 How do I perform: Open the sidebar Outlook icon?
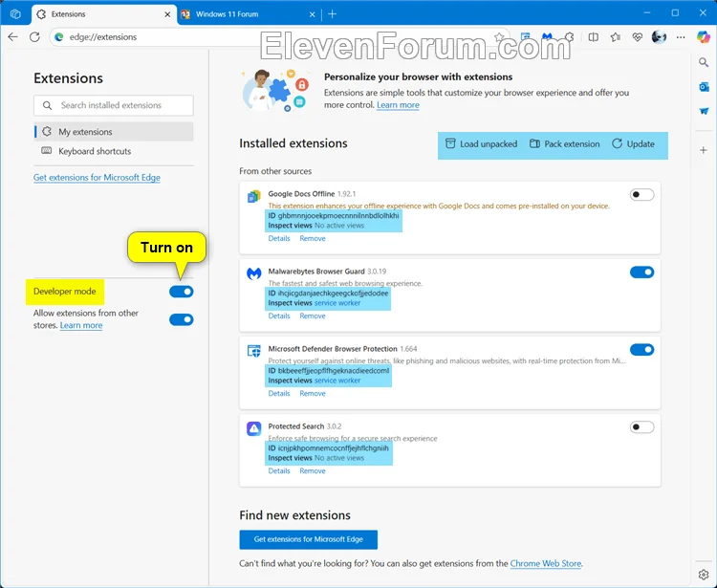pyautogui.click(x=704, y=86)
